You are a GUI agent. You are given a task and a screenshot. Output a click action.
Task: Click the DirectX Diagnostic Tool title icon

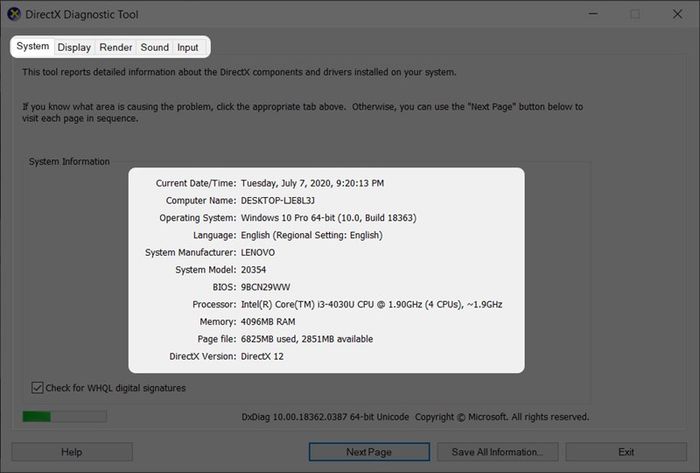[14, 14]
